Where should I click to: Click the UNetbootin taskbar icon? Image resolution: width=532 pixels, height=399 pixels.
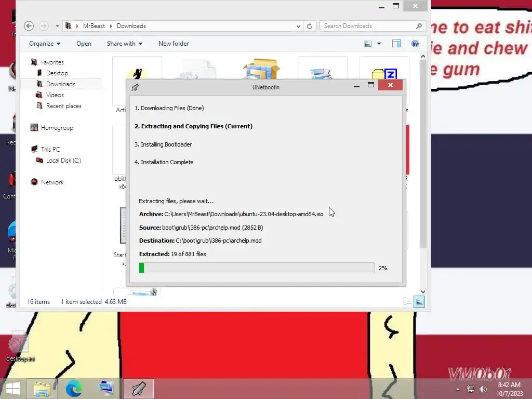pos(138,389)
